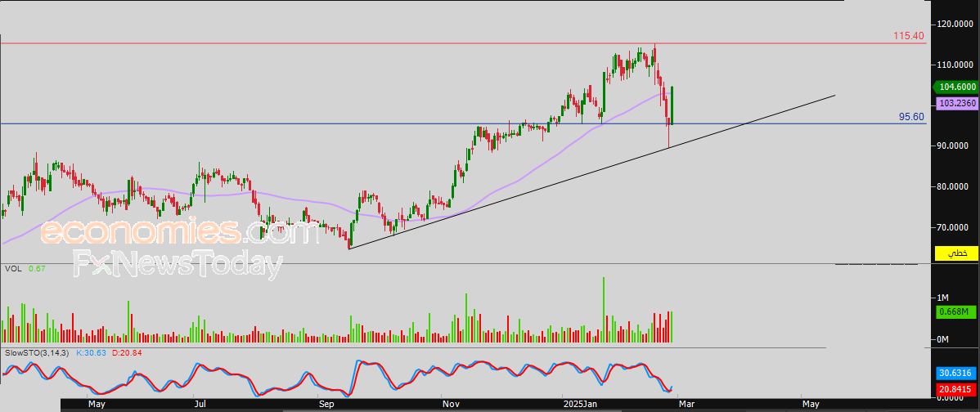This screenshot has width=980, height=412.
Task: Select the purple 103.2360 moving average tag
Action: 955,104
